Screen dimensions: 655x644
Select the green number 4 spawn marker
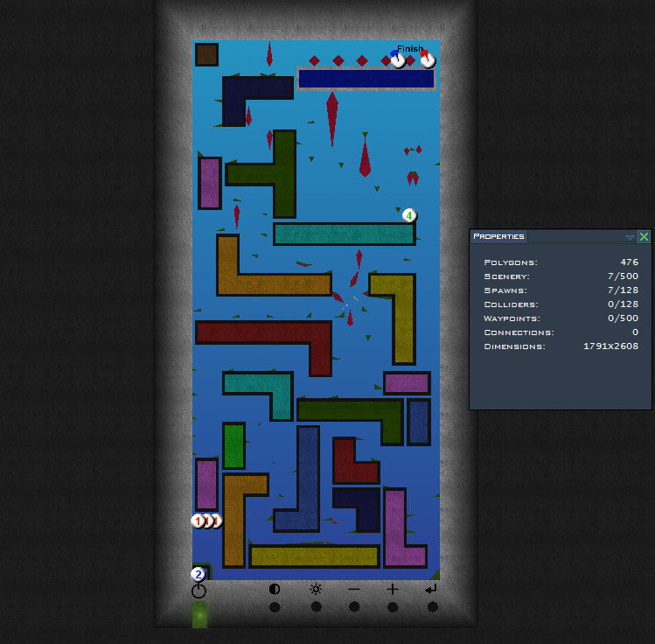(x=409, y=215)
